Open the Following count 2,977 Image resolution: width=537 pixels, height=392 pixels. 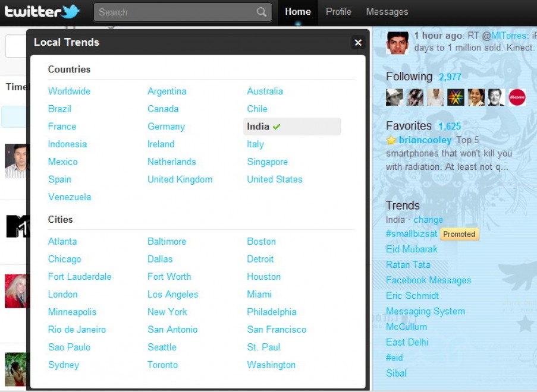coord(450,77)
